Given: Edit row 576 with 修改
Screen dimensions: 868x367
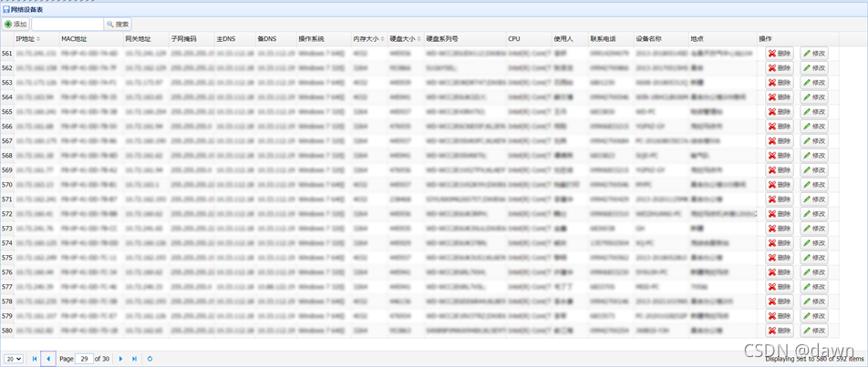Looking at the screenshot, I should 814,272.
